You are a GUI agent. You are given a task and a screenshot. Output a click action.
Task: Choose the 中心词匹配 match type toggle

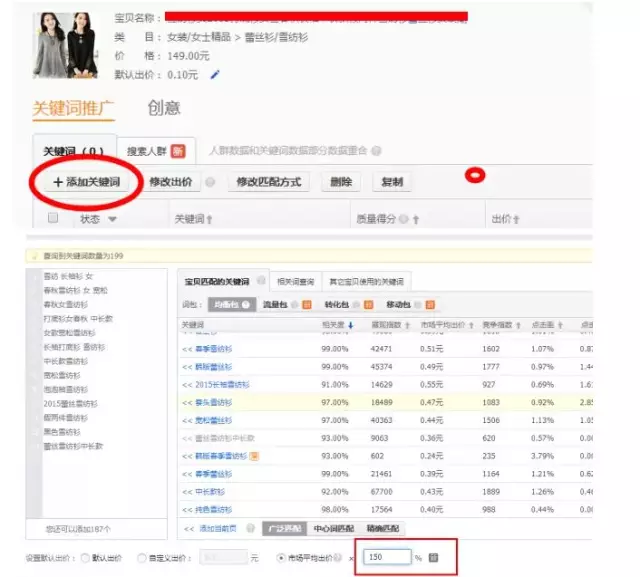coord(333,528)
